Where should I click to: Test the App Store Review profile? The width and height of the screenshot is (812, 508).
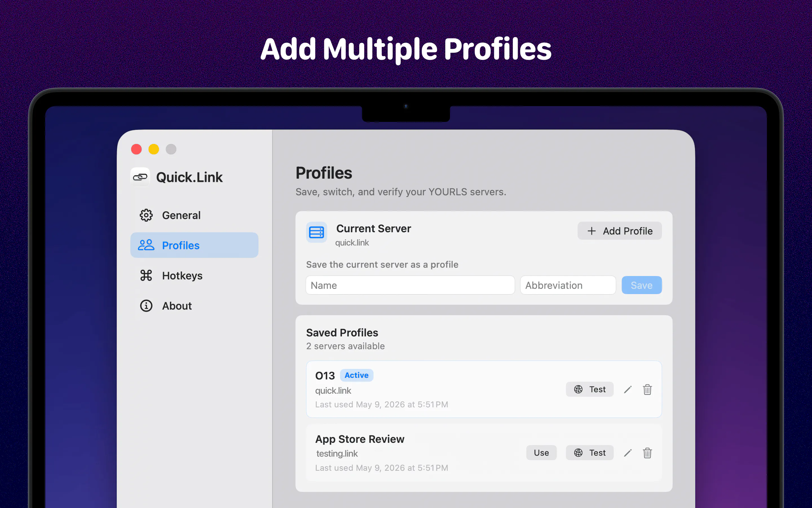click(x=590, y=453)
